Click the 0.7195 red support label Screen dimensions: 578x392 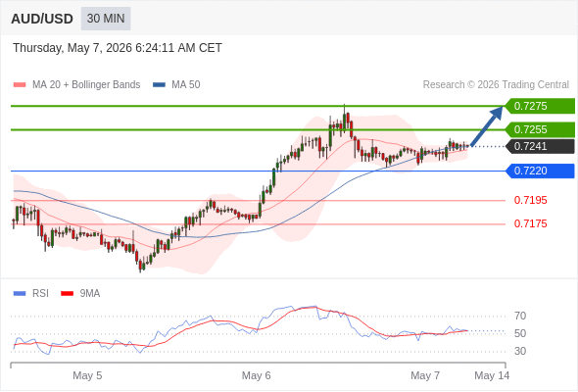pyautogui.click(x=530, y=201)
